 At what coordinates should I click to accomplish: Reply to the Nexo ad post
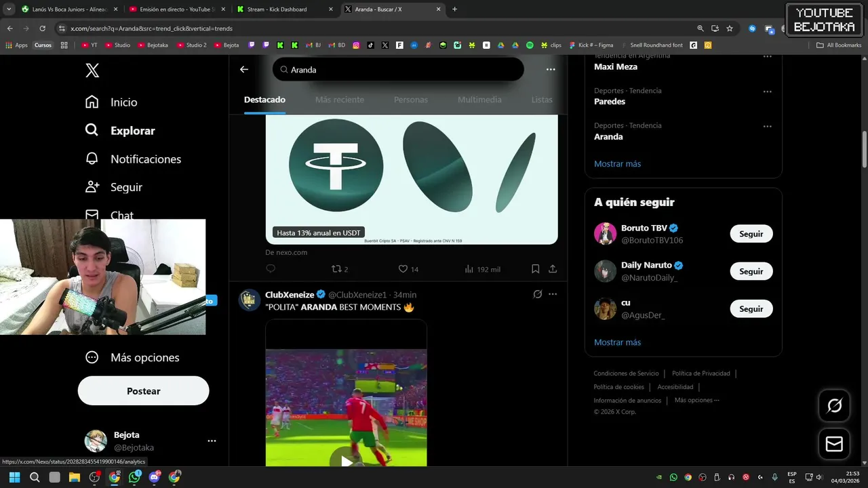tap(271, 269)
